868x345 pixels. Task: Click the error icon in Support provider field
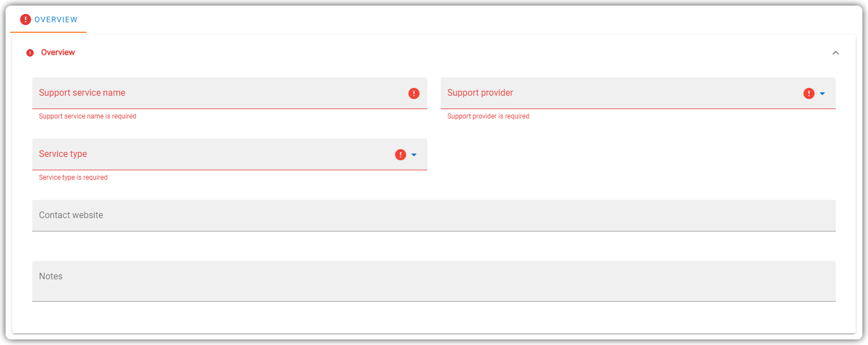(809, 93)
